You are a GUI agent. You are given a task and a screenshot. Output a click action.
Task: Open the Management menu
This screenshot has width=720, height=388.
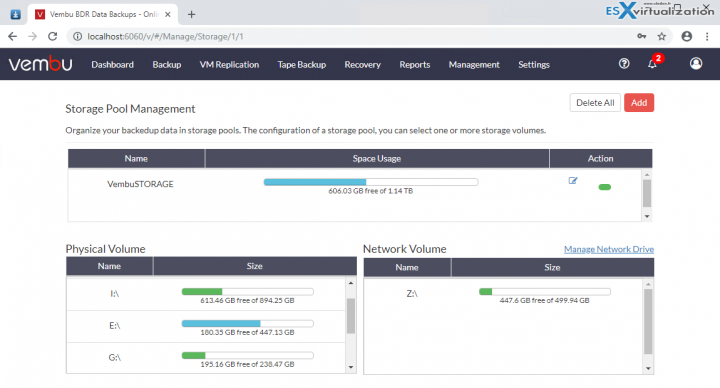(x=474, y=65)
